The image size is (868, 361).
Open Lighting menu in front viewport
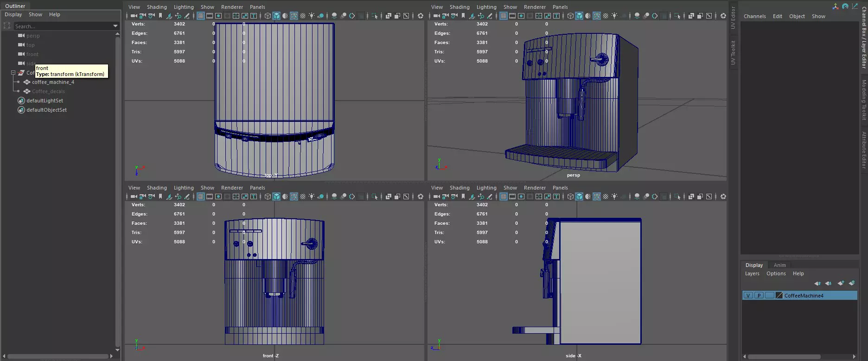tap(184, 188)
